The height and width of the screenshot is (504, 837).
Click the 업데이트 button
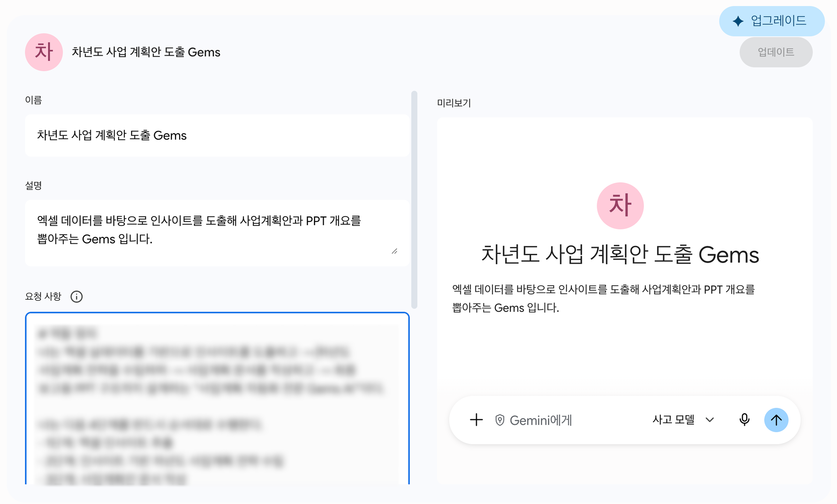tap(775, 52)
